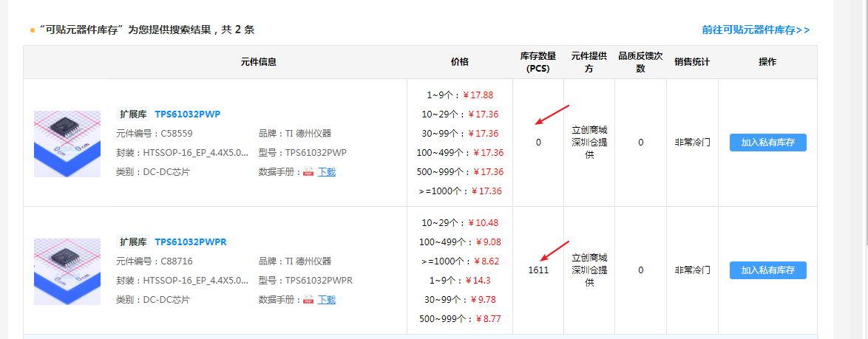Image resolution: width=868 pixels, height=339 pixels.
Task: Click the 销售统计 column header
Action: (x=691, y=62)
